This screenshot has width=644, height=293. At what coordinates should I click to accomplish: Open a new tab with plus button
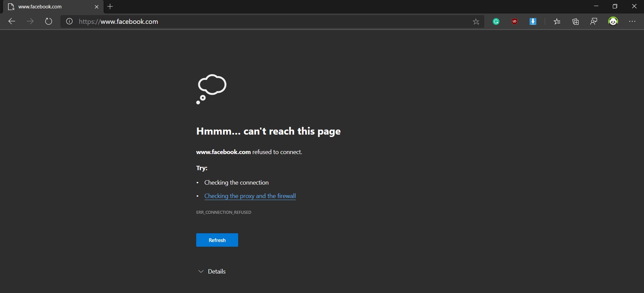click(110, 6)
